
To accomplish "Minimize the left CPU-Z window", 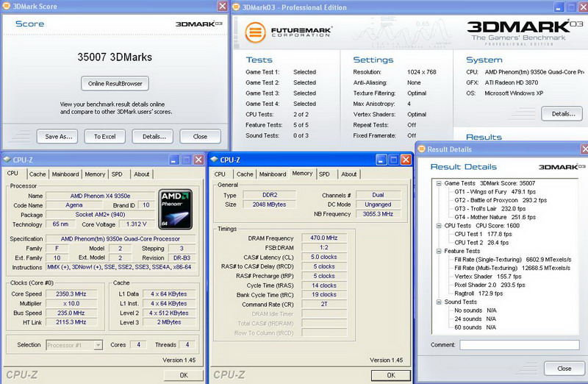I will click(x=173, y=160).
